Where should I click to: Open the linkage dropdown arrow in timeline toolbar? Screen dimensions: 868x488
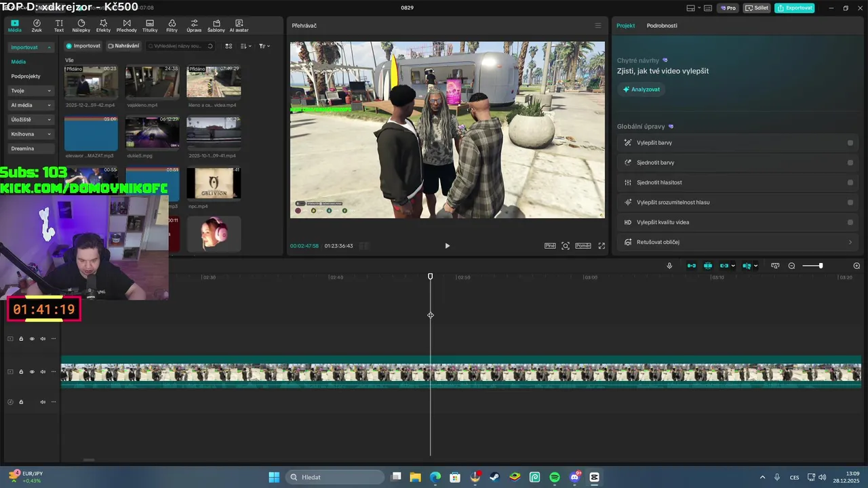733,266
